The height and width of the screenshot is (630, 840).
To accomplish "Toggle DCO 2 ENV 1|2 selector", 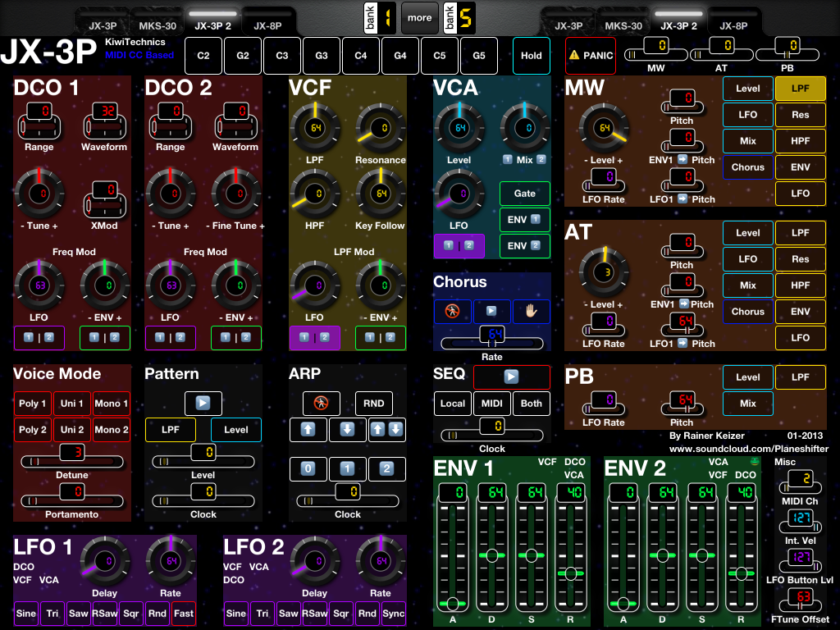I will pos(235,337).
